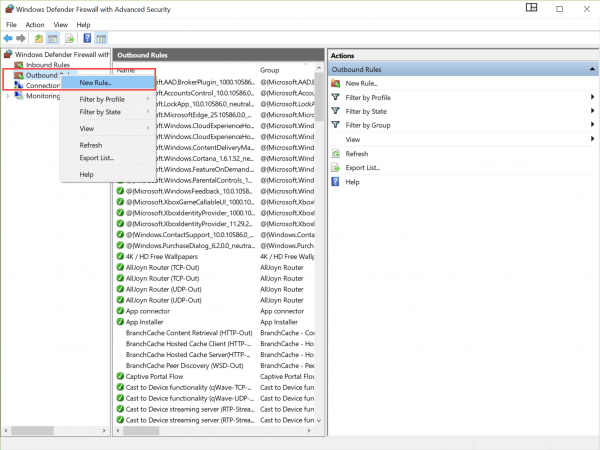Expand the Monitoring tree node chevron
This screenshot has width=600, height=450.
click(8, 96)
